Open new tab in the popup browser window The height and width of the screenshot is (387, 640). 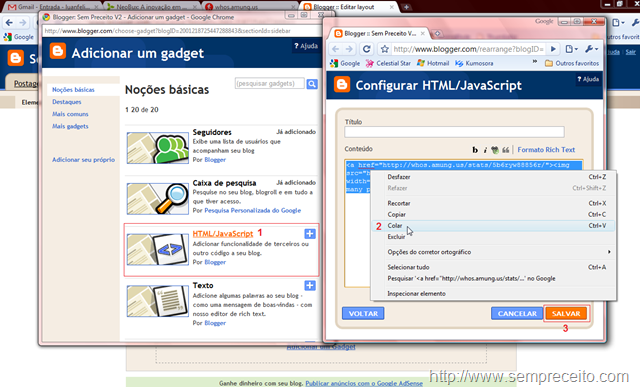pyautogui.click(x=437, y=33)
